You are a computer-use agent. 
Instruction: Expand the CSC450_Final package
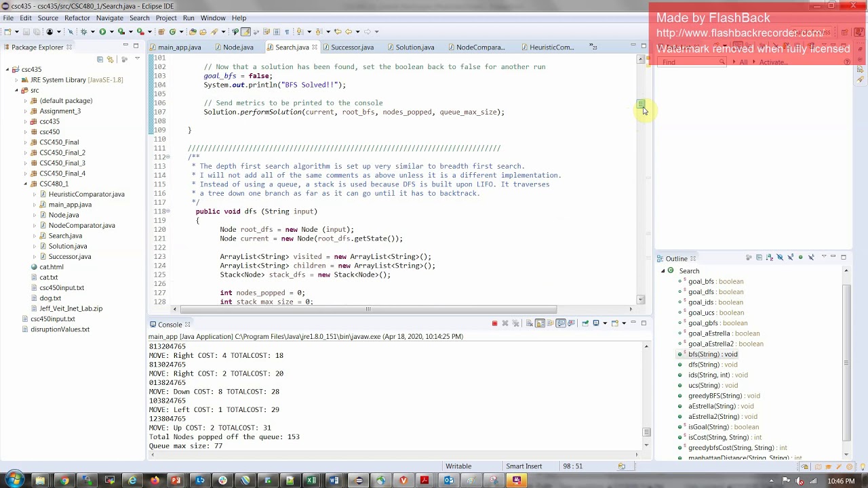[25, 142]
